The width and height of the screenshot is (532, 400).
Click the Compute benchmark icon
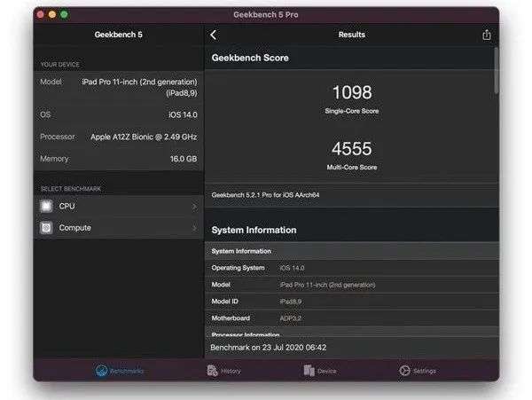click(x=46, y=228)
